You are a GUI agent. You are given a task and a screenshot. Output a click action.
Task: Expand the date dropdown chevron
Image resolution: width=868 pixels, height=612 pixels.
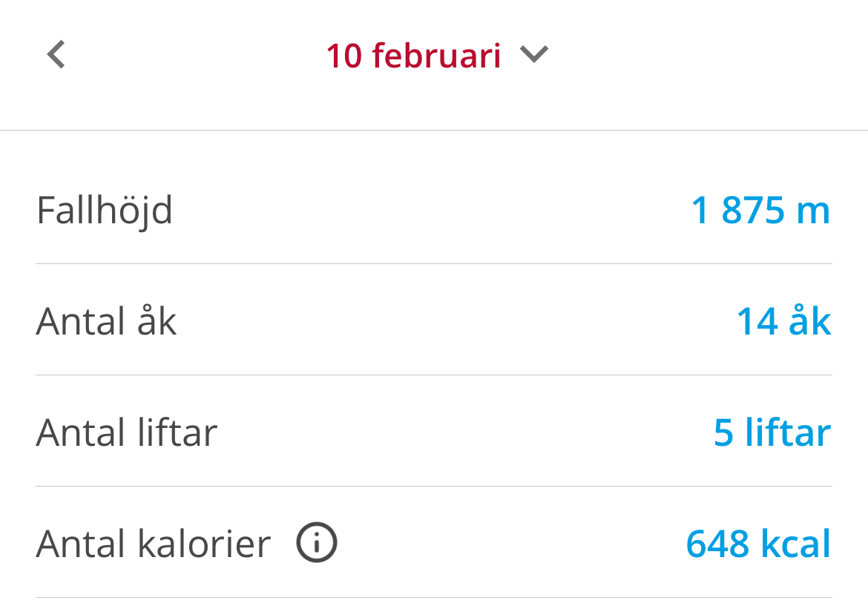pyautogui.click(x=534, y=54)
